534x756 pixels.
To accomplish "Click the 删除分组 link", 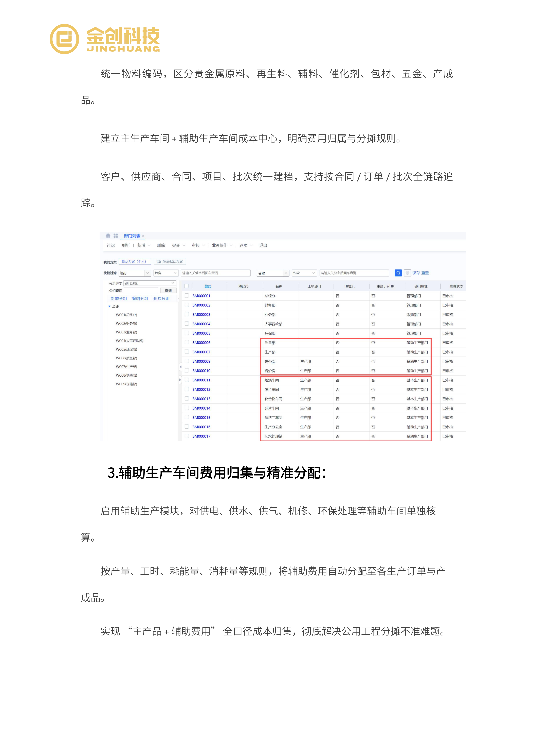I will click(161, 299).
